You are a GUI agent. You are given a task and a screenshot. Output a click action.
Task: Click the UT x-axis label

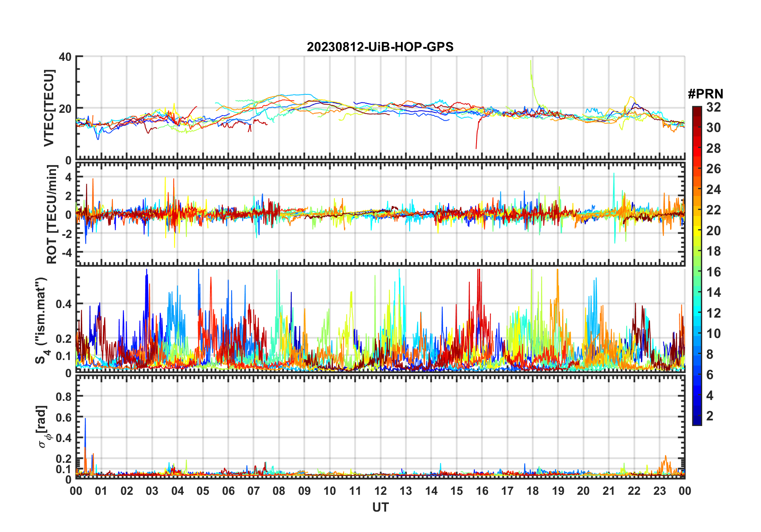click(x=380, y=508)
